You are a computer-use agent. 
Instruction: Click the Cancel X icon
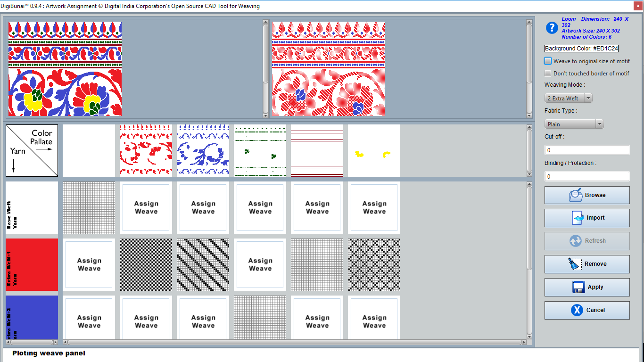(x=577, y=310)
